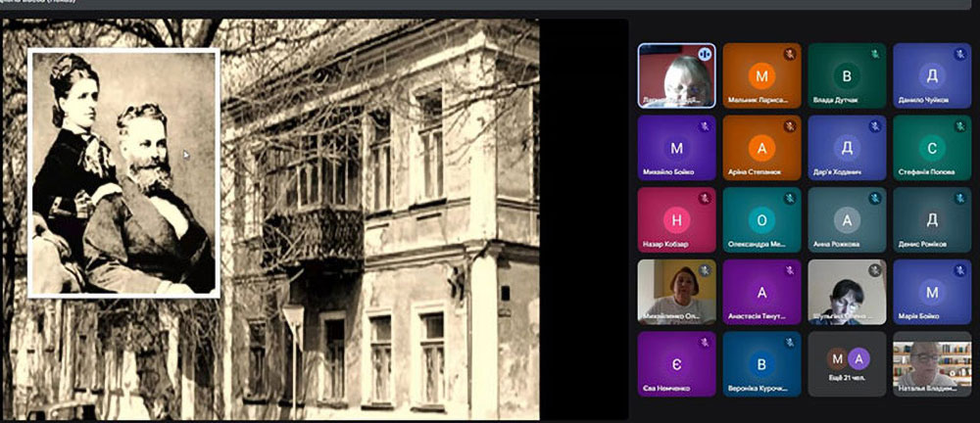Select Шульгіна video tile
The image size is (980, 423).
[x=847, y=292]
